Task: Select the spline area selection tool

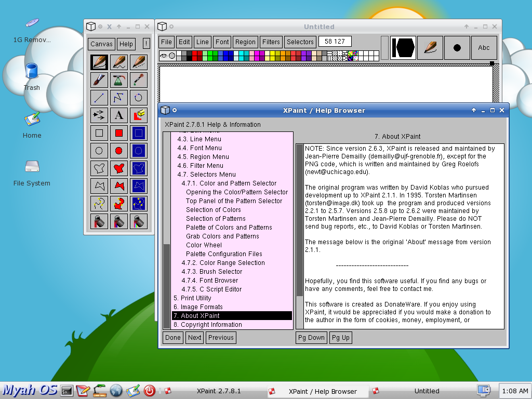Action: click(x=138, y=204)
